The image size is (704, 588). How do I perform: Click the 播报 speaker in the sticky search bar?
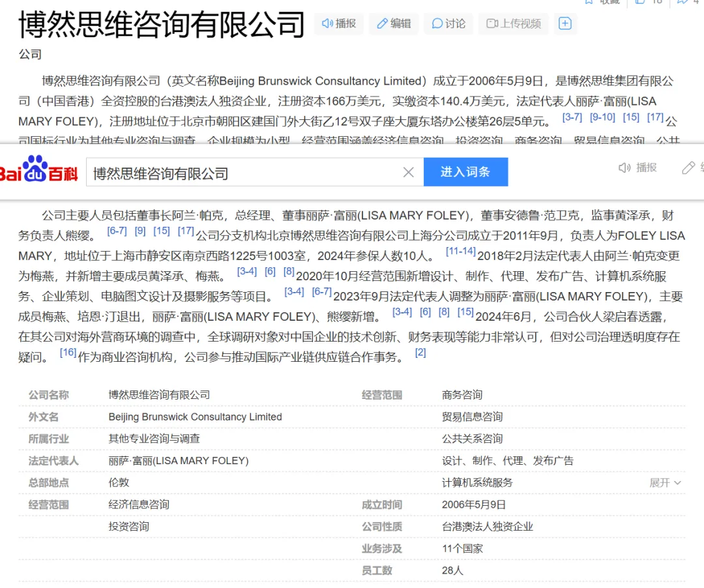click(x=638, y=168)
